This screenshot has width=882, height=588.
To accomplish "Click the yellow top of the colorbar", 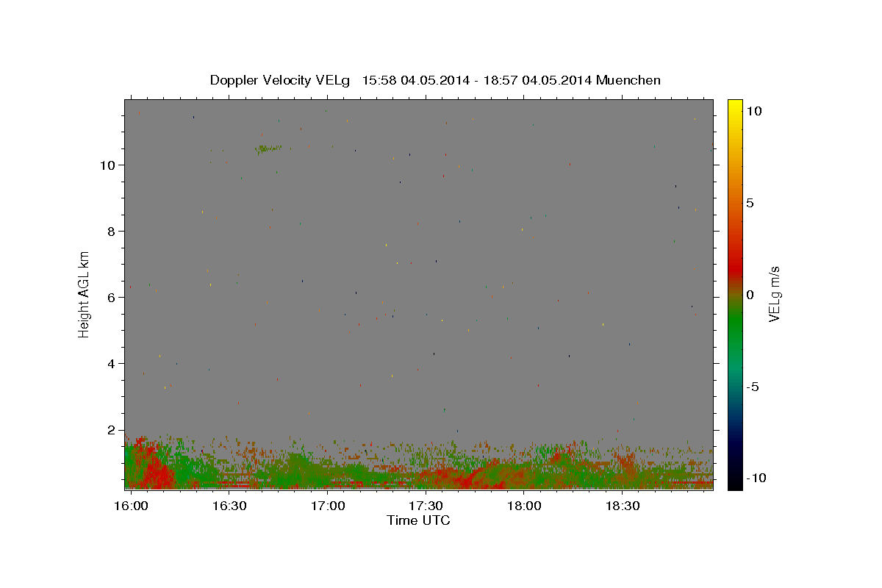I will coord(735,104).
